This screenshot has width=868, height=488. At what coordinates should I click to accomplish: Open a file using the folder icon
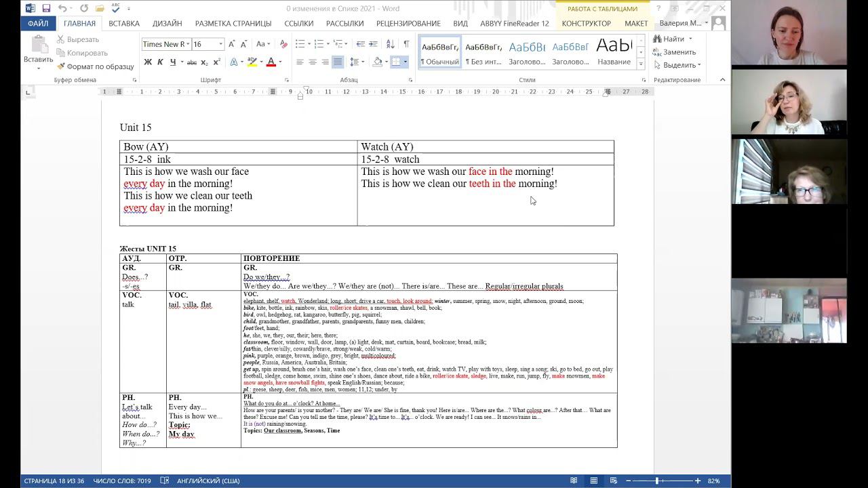click(x=100, y=9)
